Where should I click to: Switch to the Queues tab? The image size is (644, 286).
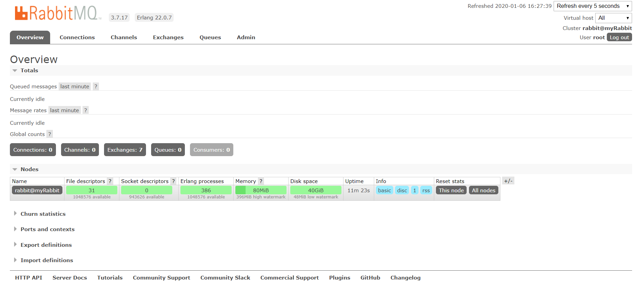[x=210, y=37]
